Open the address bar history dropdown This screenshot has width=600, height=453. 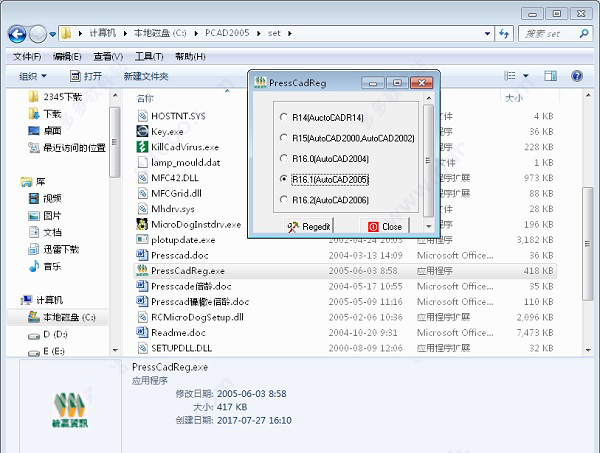[x=487, y=34]
